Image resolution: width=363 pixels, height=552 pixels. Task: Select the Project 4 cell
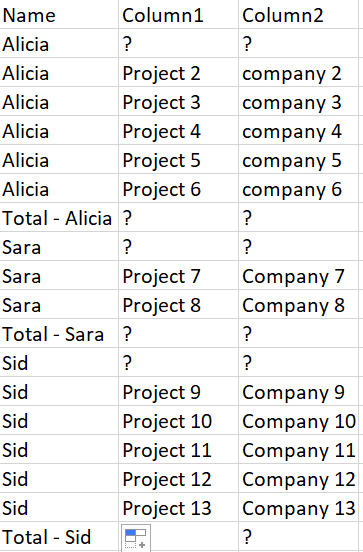point(179,130)
